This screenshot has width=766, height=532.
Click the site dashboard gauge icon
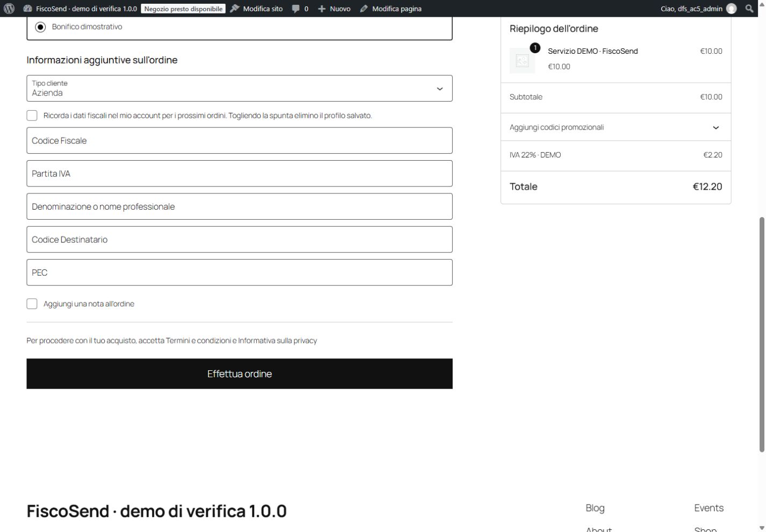point(28,9)
